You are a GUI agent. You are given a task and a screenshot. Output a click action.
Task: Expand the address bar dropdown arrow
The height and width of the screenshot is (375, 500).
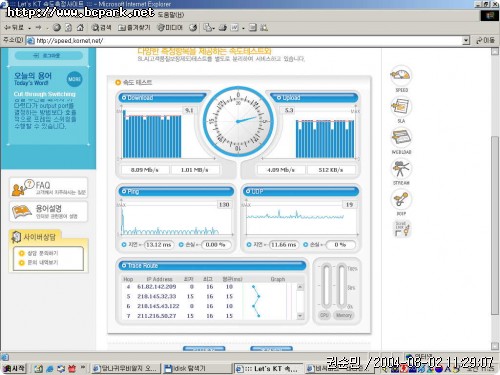466,41
